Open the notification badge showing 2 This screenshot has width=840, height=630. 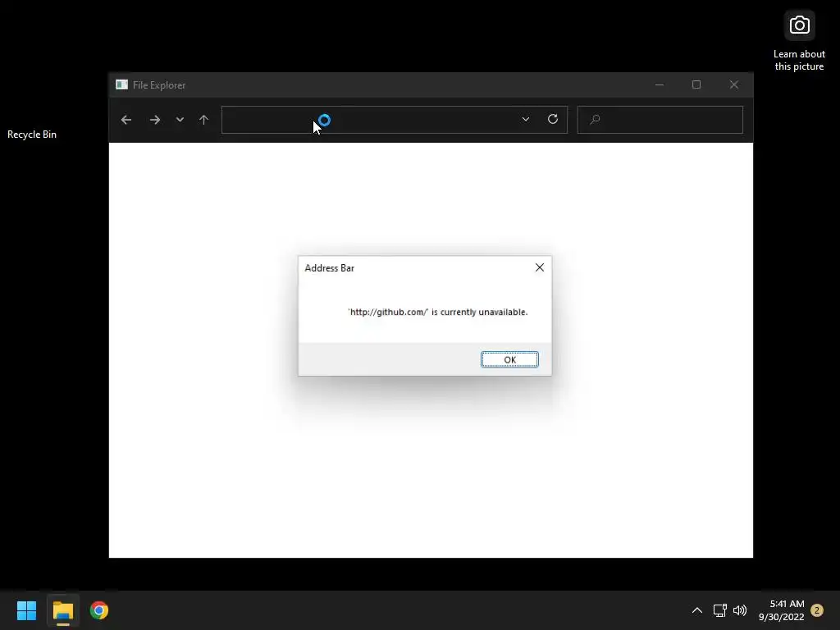817,610
